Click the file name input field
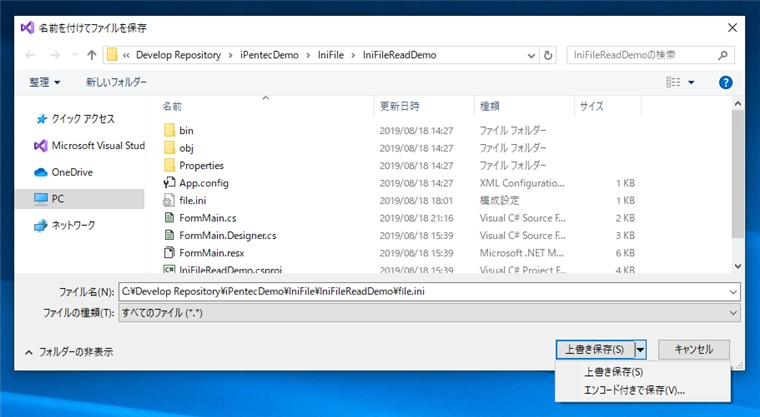The height and width of the screenshot is (417, 760). pos(423,291)
